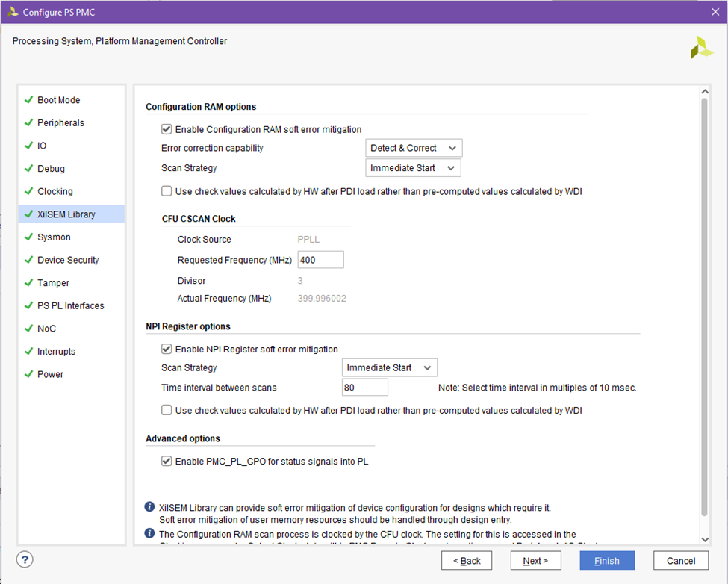Click the help question mark icon
728x584 pixels.
click(25, 560)
